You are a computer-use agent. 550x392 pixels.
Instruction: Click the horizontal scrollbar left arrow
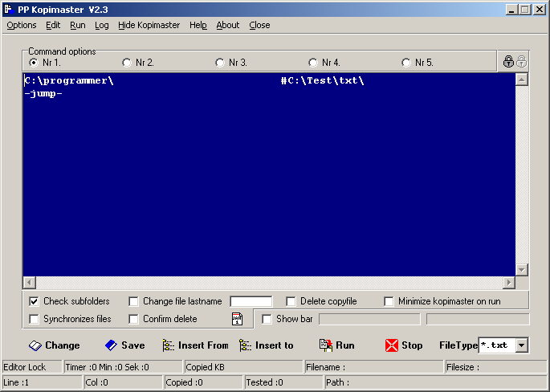pyautogui.click(x=29, y=282)
